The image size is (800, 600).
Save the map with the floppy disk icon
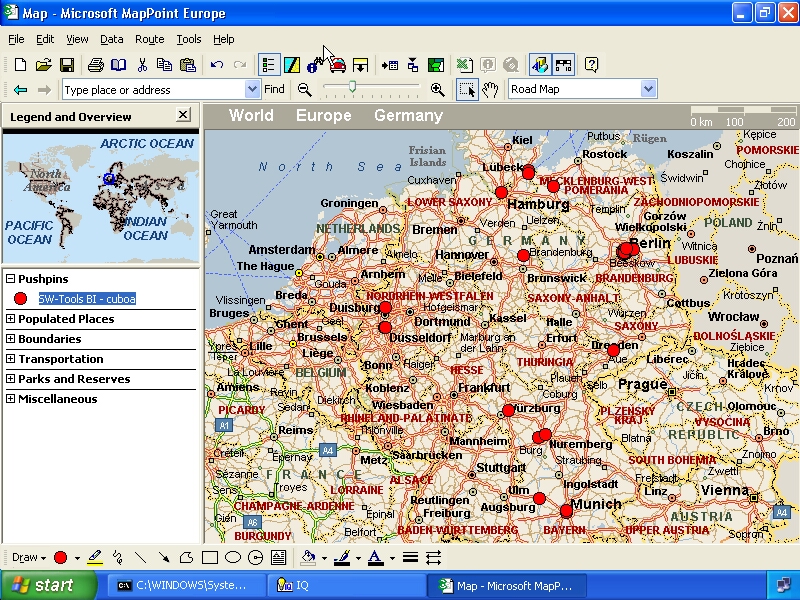[67, 65]
